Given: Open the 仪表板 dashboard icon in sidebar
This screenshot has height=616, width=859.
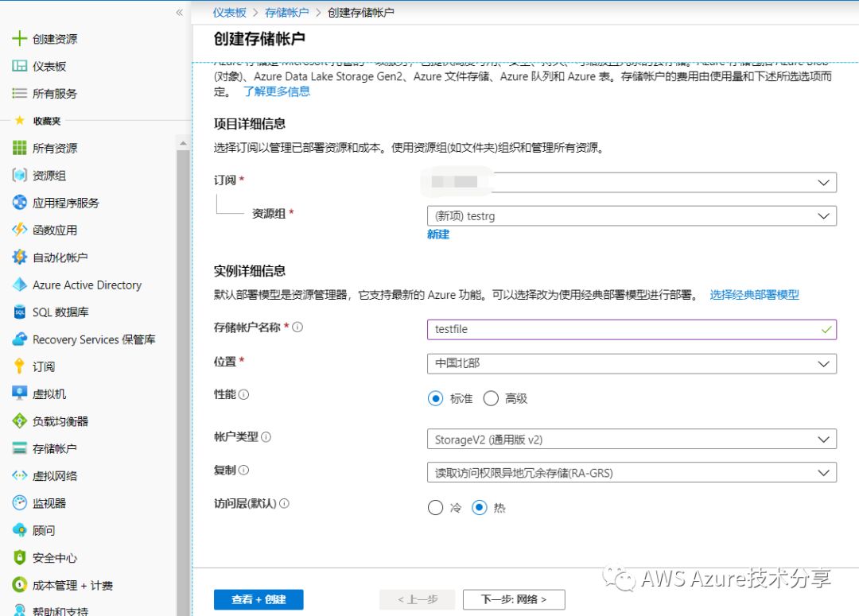Looking at the screenshot, I should pyautogui.click(x=19, y=66).
